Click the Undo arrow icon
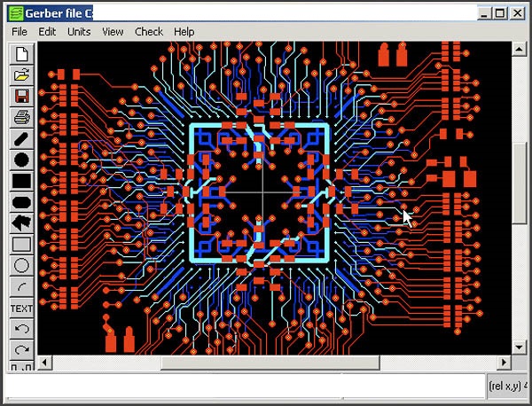Screen dimensions: 532x406 click(21, 329)
